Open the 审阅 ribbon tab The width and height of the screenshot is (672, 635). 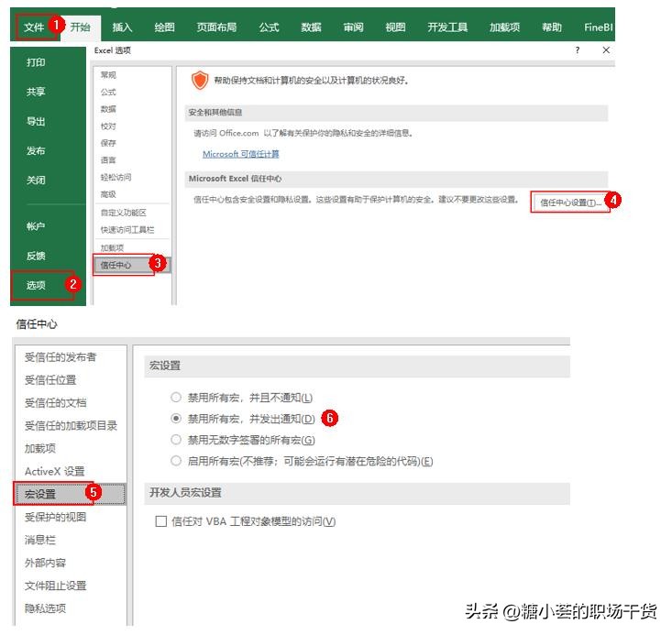(353, 27)
